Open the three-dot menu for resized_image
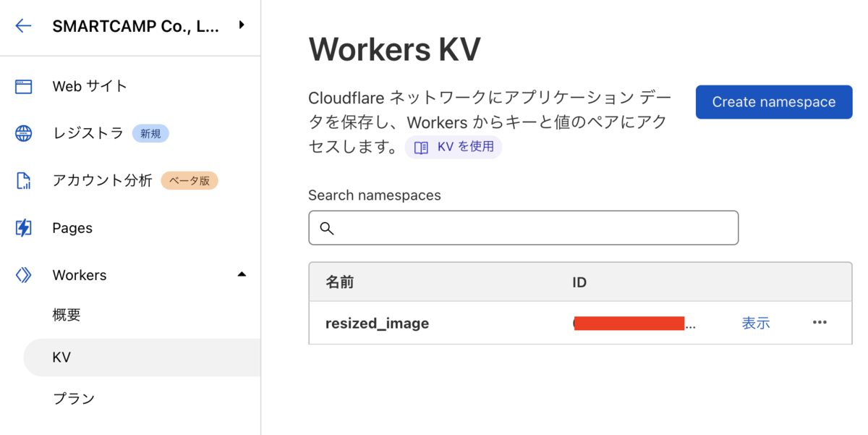 [820, 323]
